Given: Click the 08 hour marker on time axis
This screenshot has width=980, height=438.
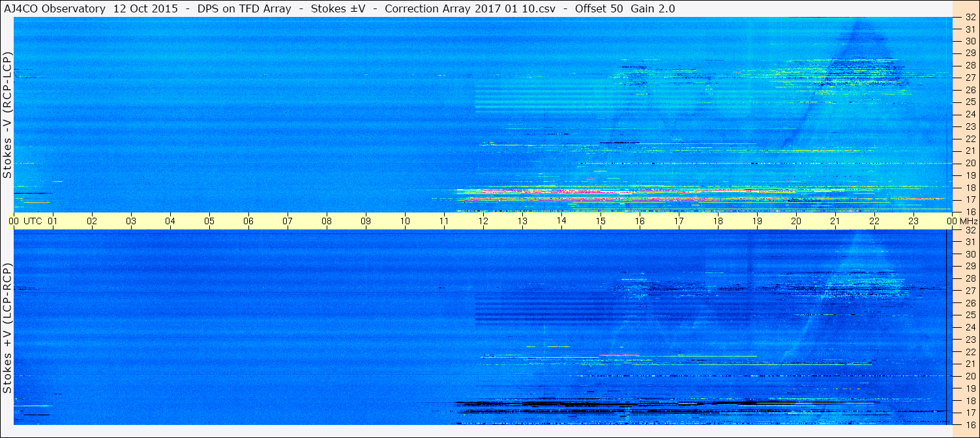Looking at the screenshot, I should (327, 221).
